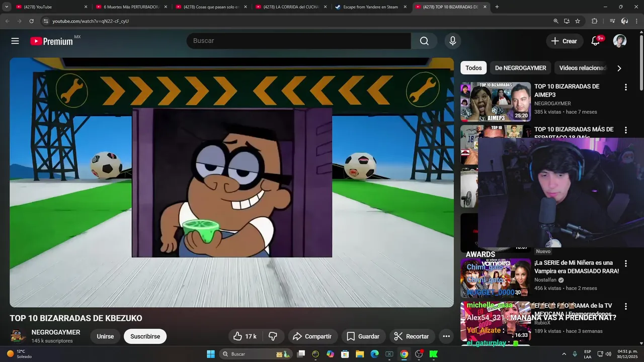
Task: Click the Crear button
Action: coord(565,41)
